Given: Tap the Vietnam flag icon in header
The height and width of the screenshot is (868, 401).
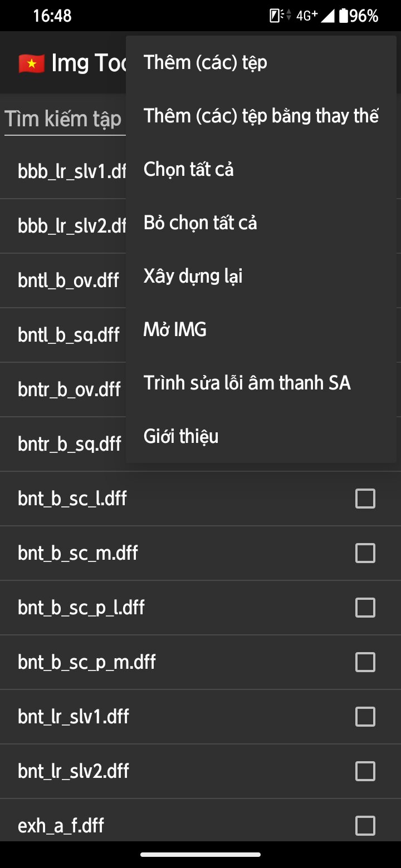Looking at the screenshot, I should pyautogui.click(x=31, y=63).
